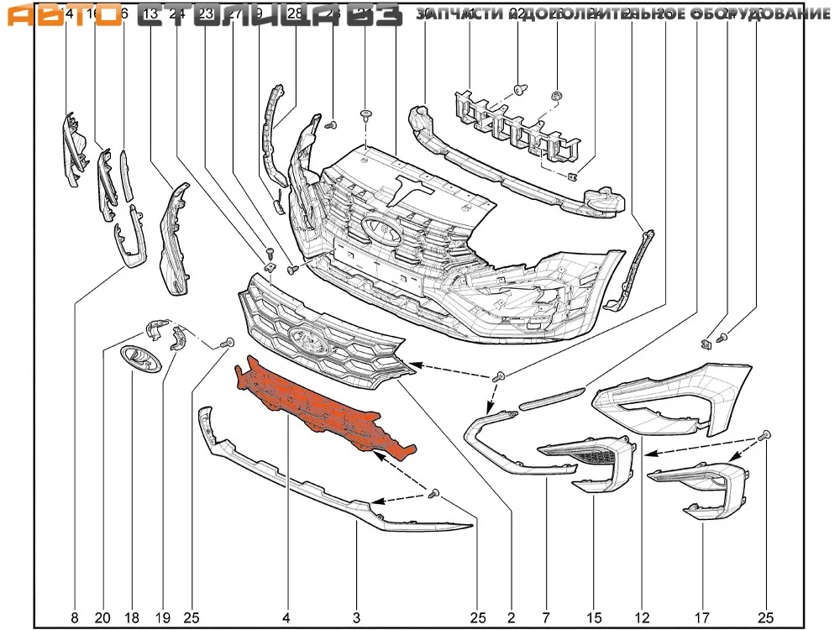Select part number 17 label
The image size is (840, 630).
pyautogui.click(x=703, y=618)
